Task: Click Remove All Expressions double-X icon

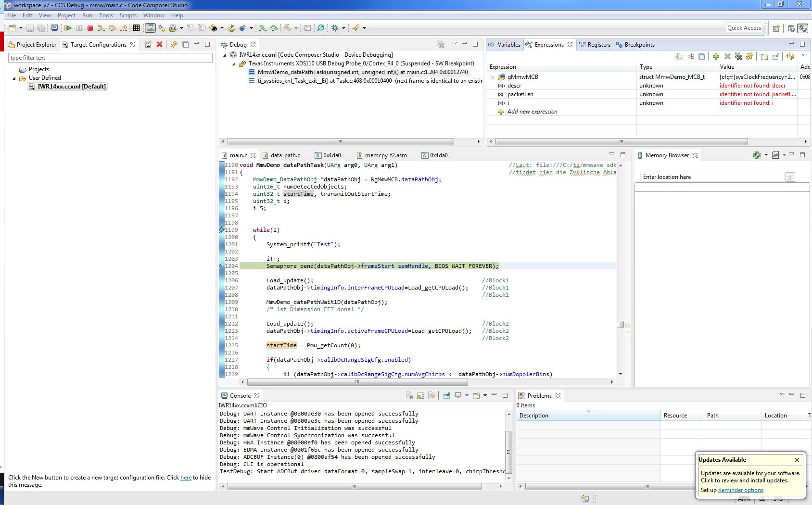Action: (738, 57)
